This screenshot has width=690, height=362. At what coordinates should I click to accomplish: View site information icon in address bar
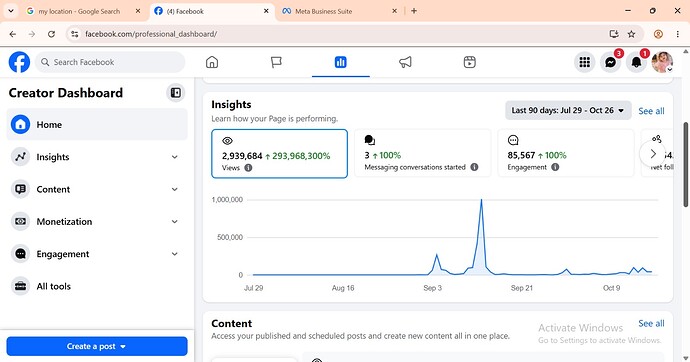point(75,34)
